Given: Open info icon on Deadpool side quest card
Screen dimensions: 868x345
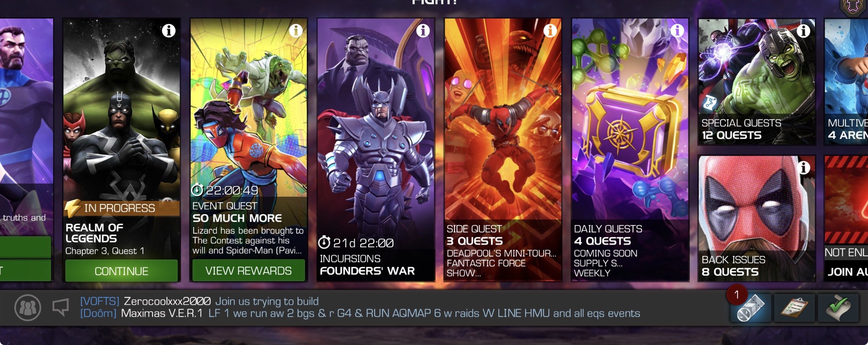Looking at the screenshot, I should [x=550, y=31].
